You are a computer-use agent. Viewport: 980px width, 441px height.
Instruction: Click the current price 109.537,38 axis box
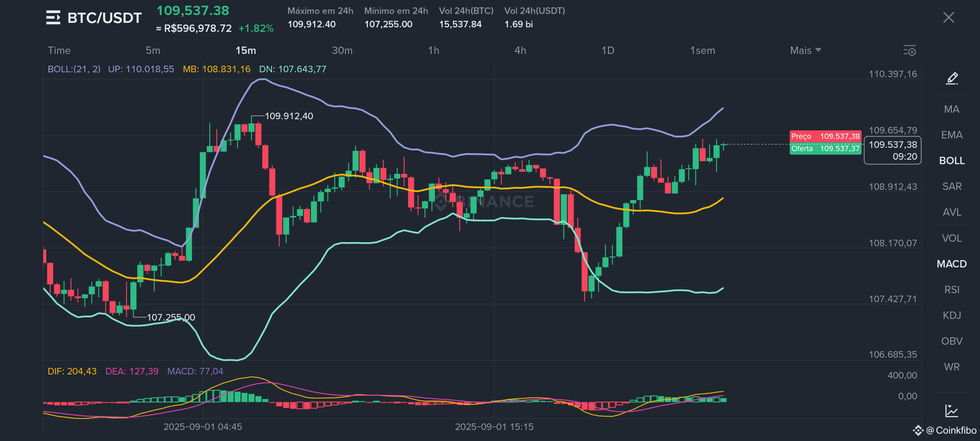pyautogui.click(x=893, y=150)
